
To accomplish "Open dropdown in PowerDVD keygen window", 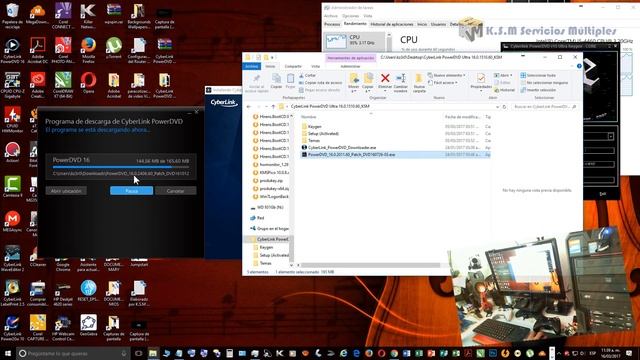I will click(x=611, y=136).
